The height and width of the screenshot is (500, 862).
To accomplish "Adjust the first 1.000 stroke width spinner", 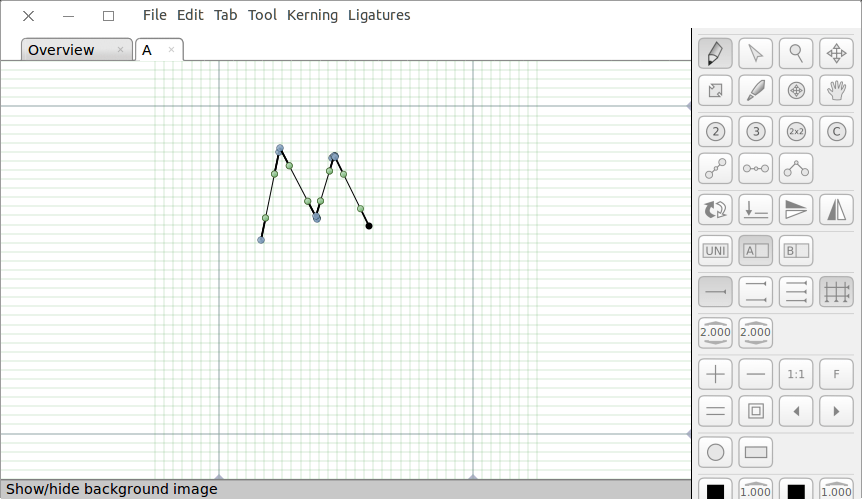I will click(755, 490).
